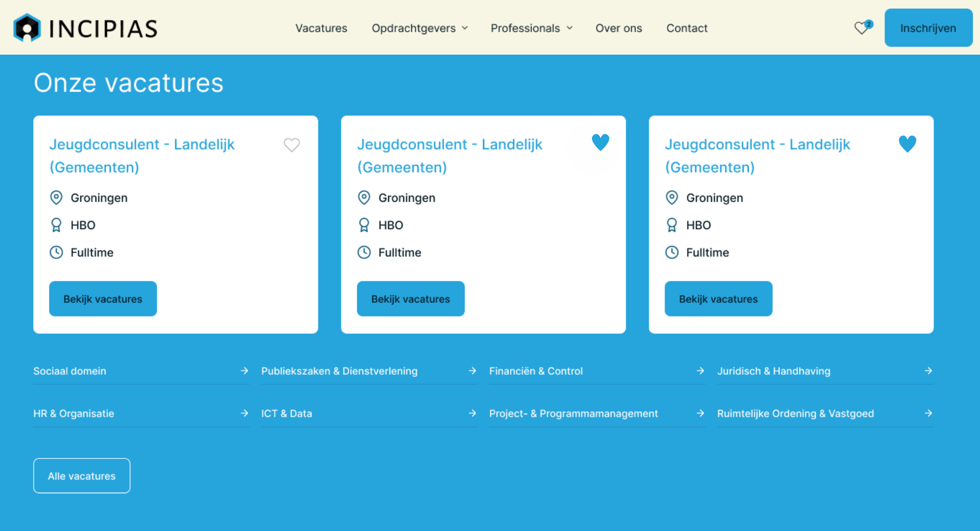Viewport: 980px width, 531px height.
Task: Open saved favorites heart in header
Action: click(862, 28)
